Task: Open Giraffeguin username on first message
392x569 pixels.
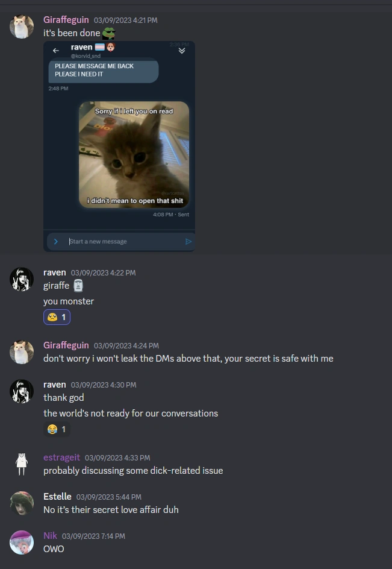Action: (66, 20)
